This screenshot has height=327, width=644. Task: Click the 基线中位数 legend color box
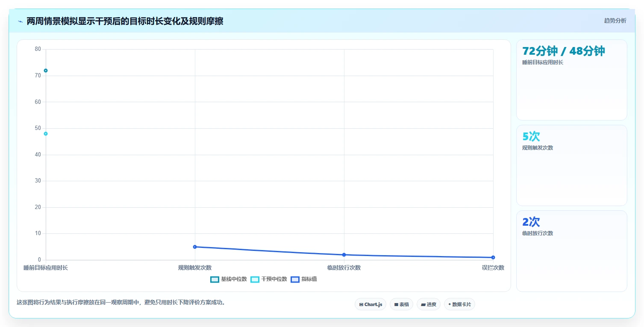(x=215, y=280)
